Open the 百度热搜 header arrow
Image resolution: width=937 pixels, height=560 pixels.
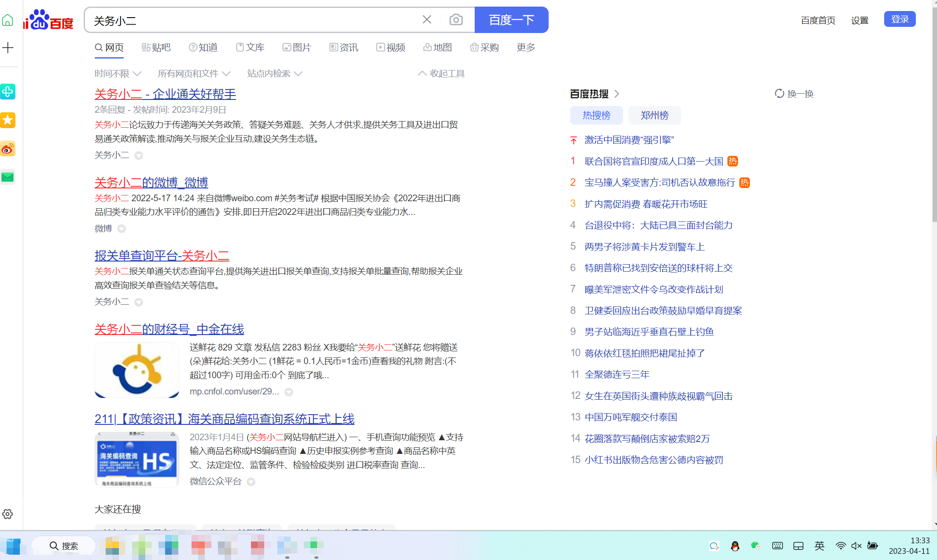[x=617, y=94]
